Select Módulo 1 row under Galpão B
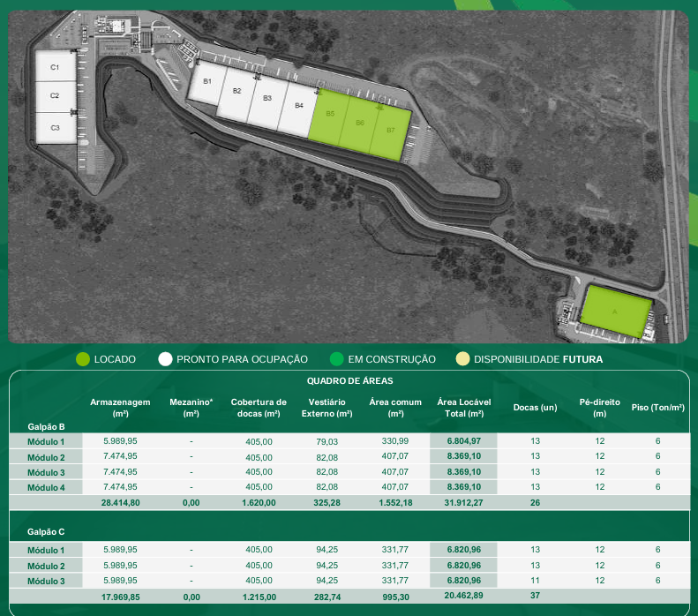This screenshot has height=616, width=698. click(46, 441)
